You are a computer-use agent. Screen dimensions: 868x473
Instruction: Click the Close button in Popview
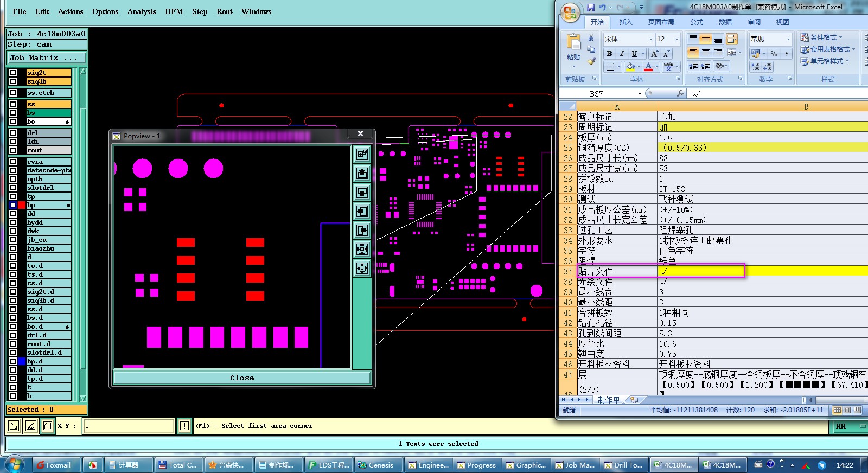[242, 378]
